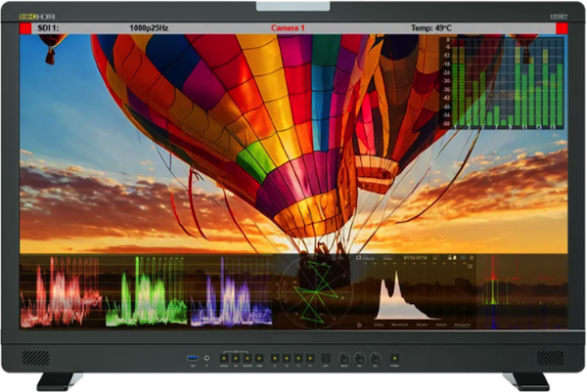Click the 'SDI 1:' input label

pos(48,28)
